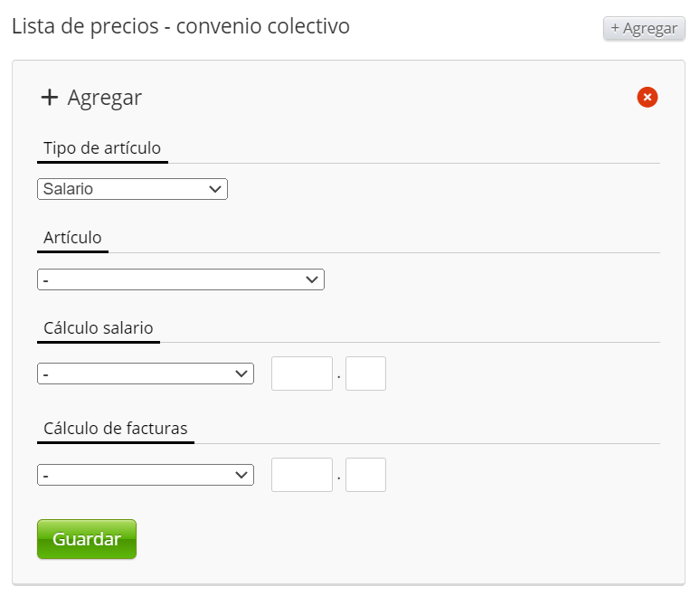Select the Tipo de artículo section label

pyautogui.click(x=102, y=148)
